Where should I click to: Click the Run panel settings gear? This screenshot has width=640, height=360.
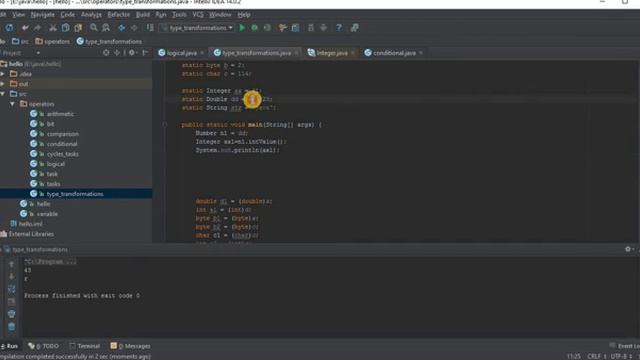628,249
